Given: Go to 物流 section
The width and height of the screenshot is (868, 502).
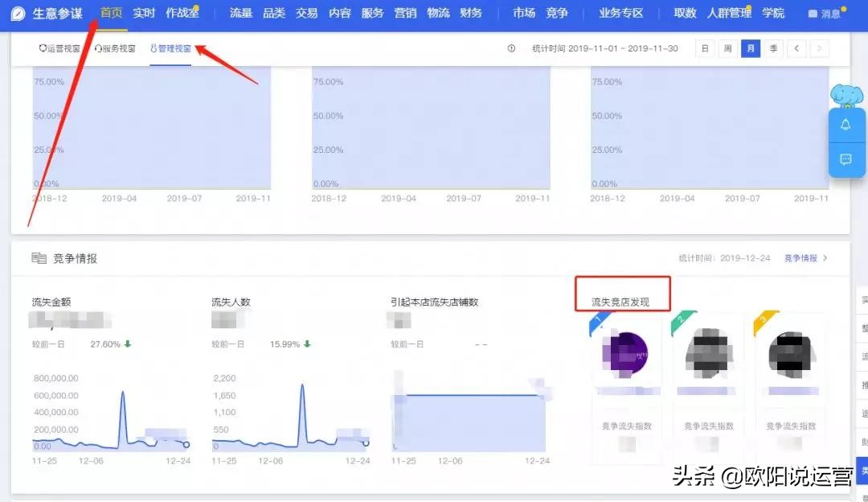Looking at the screenshot, I should (x=438, y=13).
